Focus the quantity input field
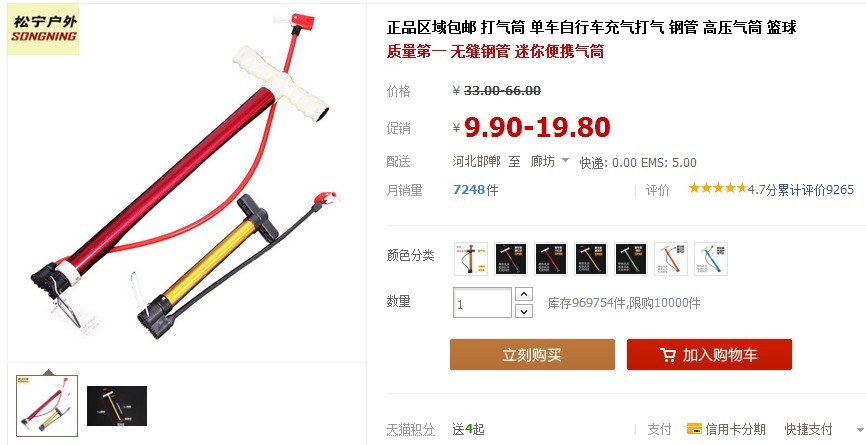 pyautogui.click(x=482, y=303)
